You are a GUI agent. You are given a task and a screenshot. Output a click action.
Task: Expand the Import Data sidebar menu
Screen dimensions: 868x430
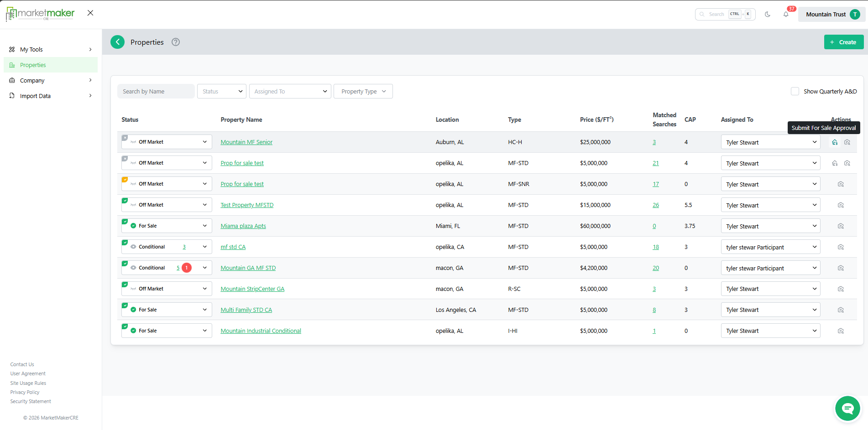(50, 96)
